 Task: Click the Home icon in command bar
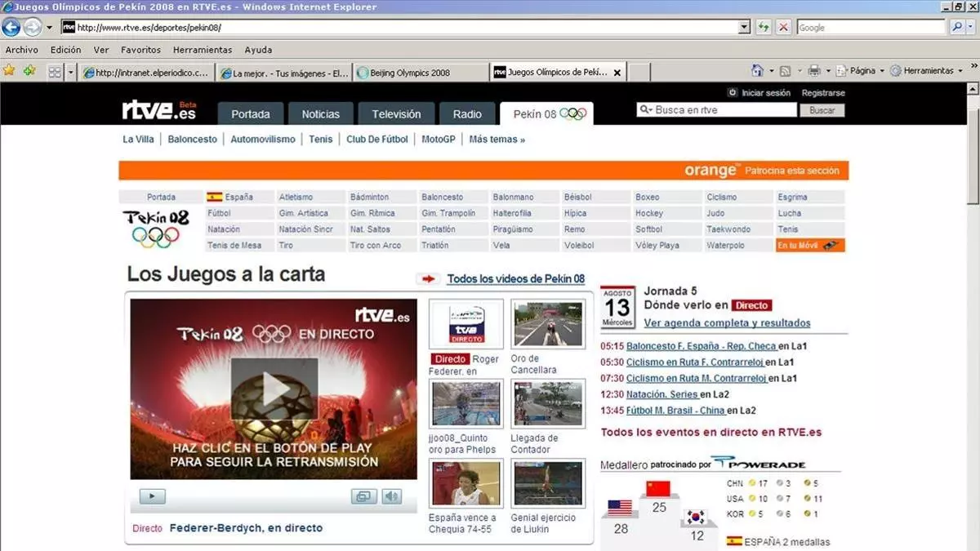(x=757, y=71)
